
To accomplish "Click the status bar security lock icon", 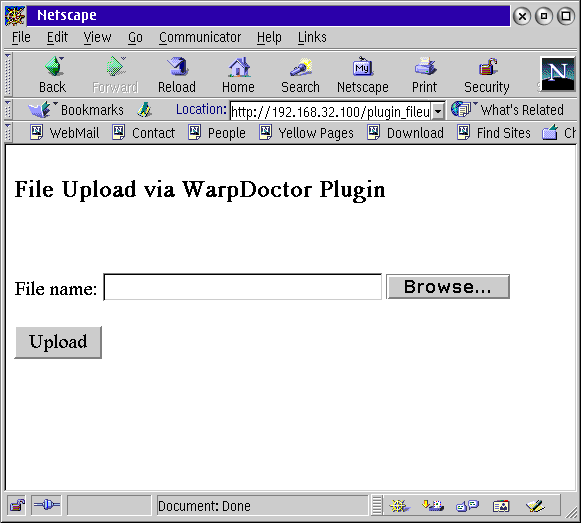I will (x=17, y=505).
